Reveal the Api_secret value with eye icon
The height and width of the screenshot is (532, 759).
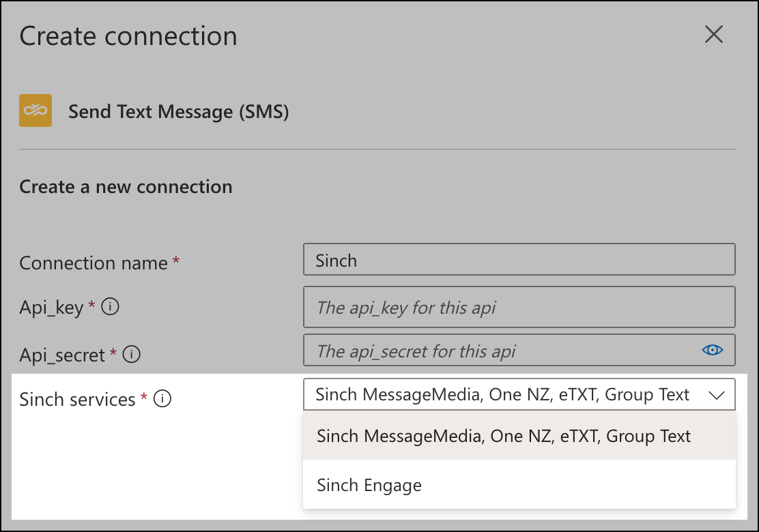[x=712, y=350]
